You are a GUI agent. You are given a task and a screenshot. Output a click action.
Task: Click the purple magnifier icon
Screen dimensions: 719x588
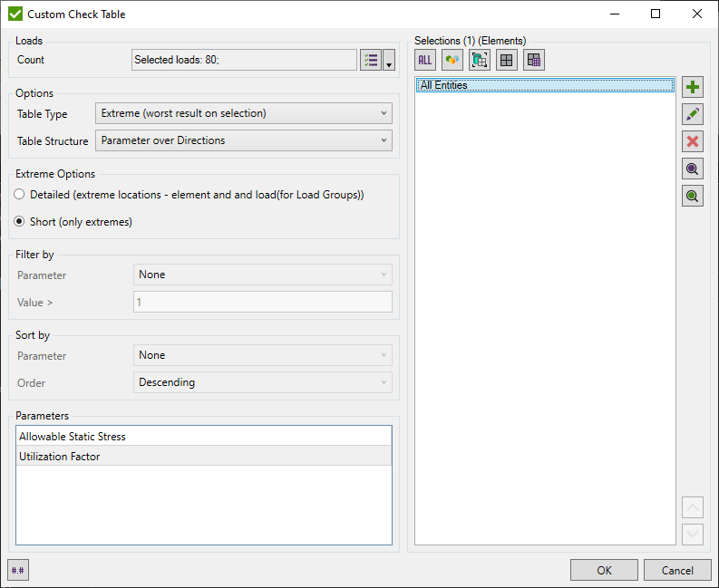(693, 169)
